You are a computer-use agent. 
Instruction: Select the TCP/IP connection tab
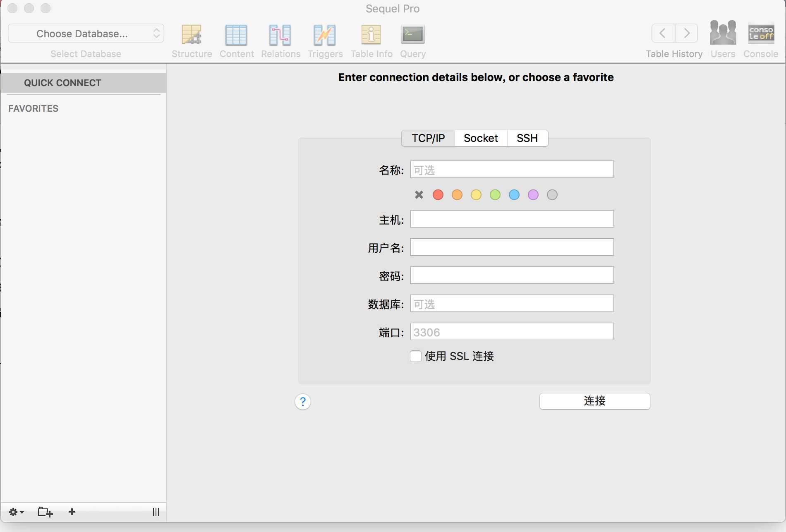428,138
